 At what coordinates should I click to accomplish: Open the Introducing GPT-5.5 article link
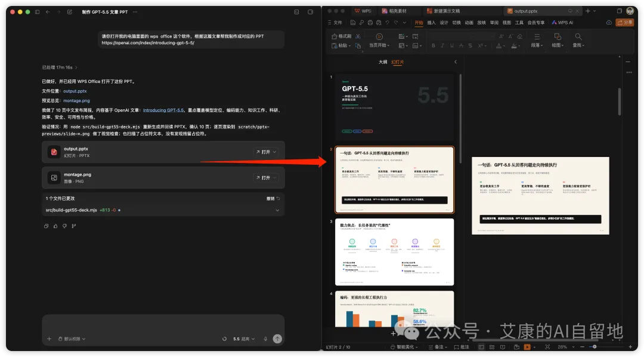(163, 110)
